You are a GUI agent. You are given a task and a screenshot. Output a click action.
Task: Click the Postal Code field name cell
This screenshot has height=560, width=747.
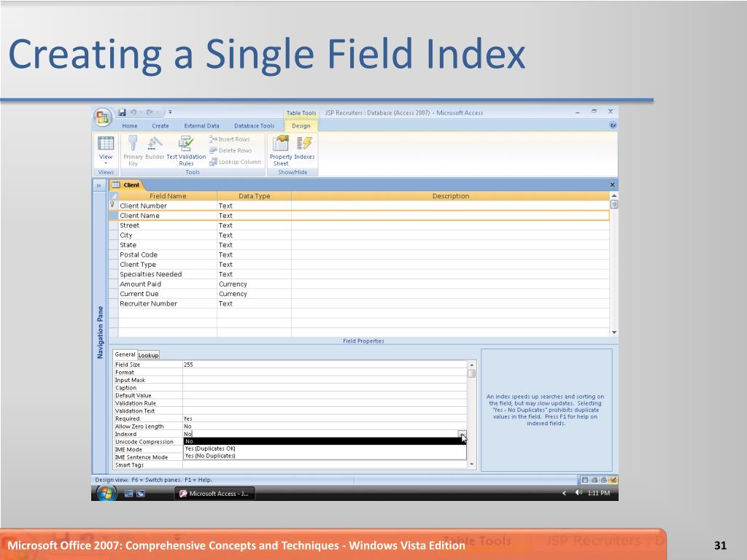[x=167, y=254]
